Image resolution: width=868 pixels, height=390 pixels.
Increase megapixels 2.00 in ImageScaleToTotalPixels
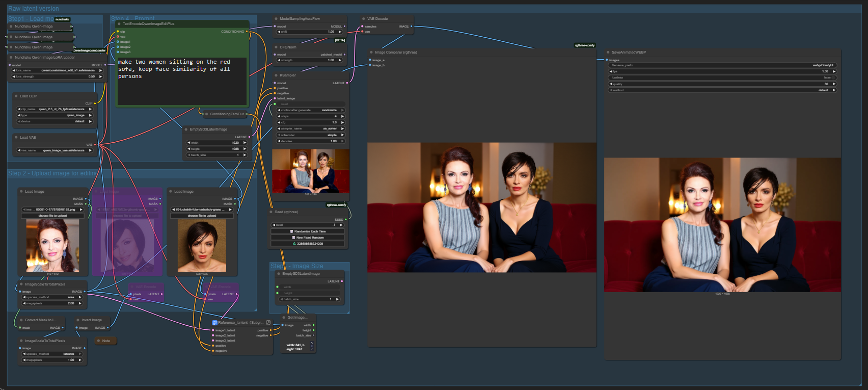[80, 303]
